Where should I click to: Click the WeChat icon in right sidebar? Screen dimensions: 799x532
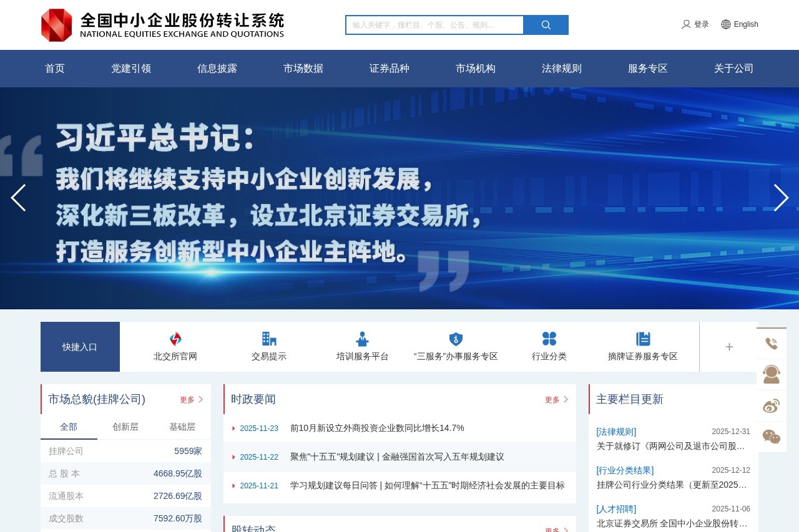pyautogui.click(x=772, y=436)
